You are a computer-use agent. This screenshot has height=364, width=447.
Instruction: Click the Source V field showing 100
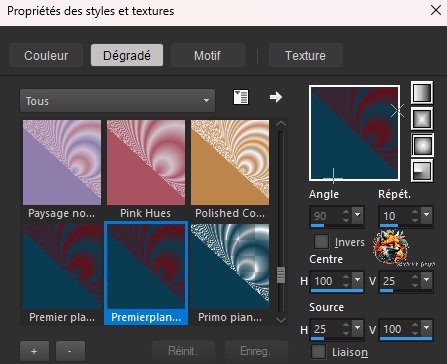[x=395, y=329]
